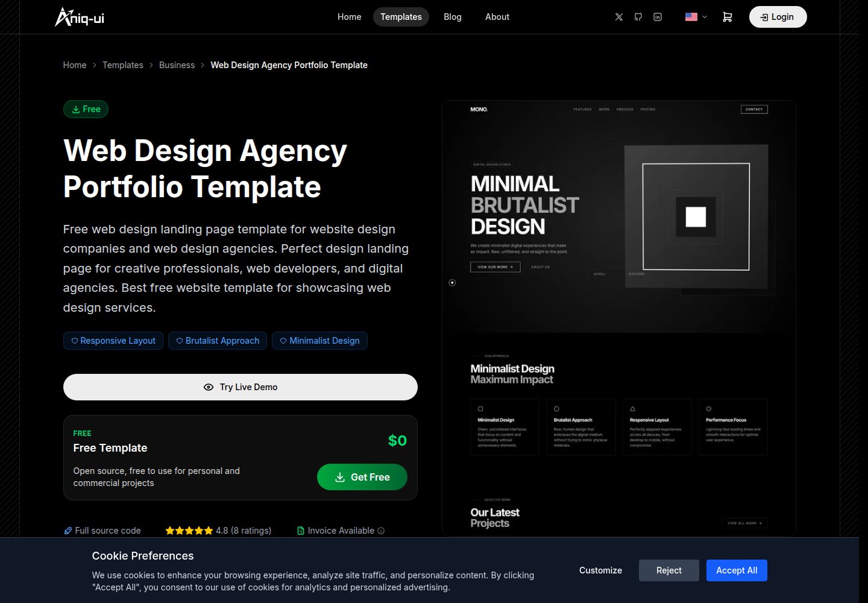Click the Responsive Layout tag

[113, 341]
